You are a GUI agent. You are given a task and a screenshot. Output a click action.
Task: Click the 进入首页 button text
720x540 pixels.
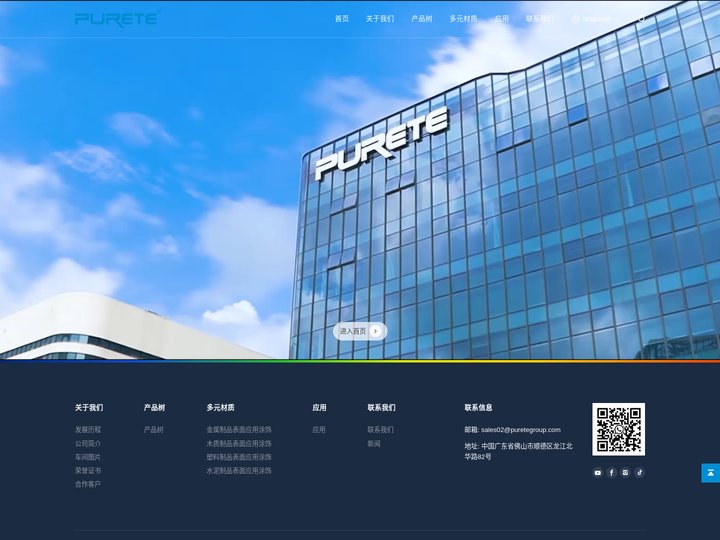tap(353, 331)
